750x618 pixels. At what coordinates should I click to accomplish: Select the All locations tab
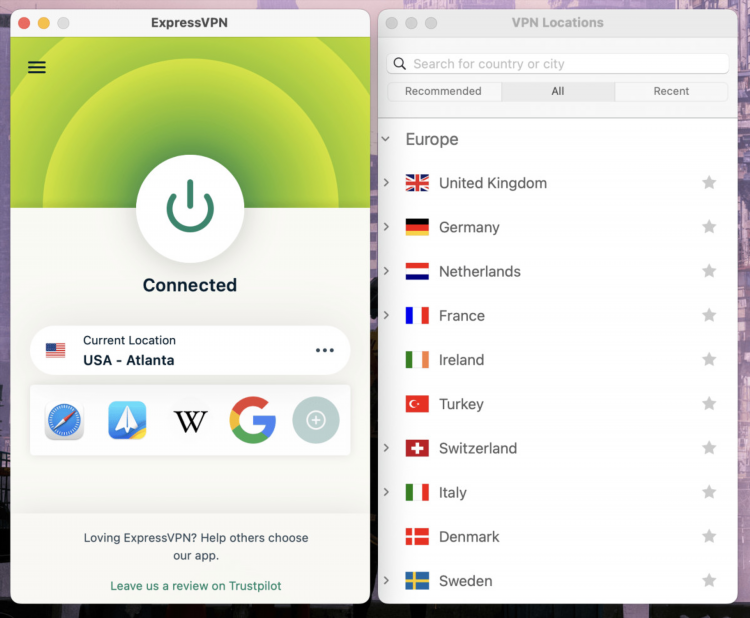558,91
